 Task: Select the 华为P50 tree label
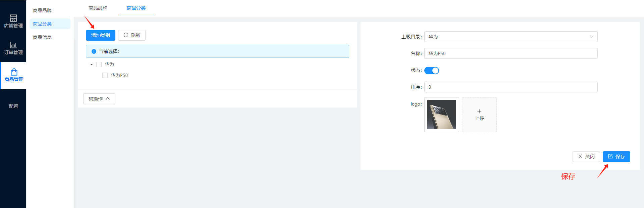coord(119,75)
